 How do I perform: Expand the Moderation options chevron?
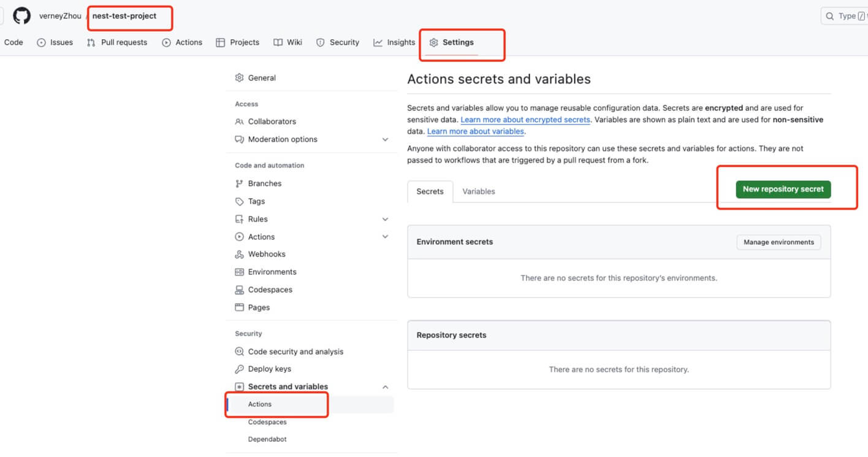coord(385,140)
